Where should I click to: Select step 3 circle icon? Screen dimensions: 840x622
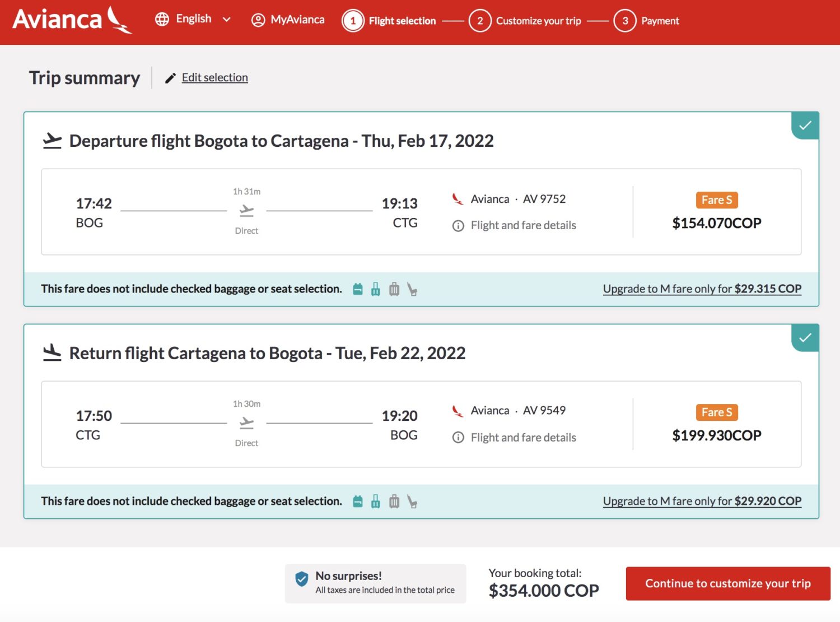pyautogui.click(x=625, y=21)
